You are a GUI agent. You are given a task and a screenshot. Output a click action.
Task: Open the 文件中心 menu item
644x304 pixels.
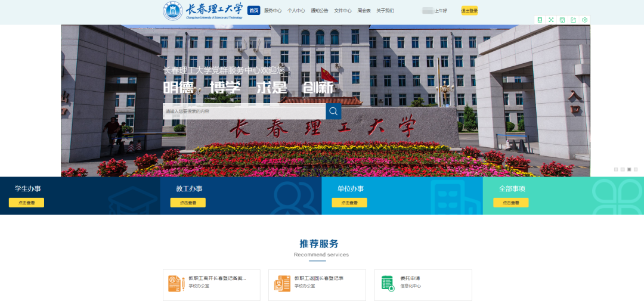click(x=343, y=11)
